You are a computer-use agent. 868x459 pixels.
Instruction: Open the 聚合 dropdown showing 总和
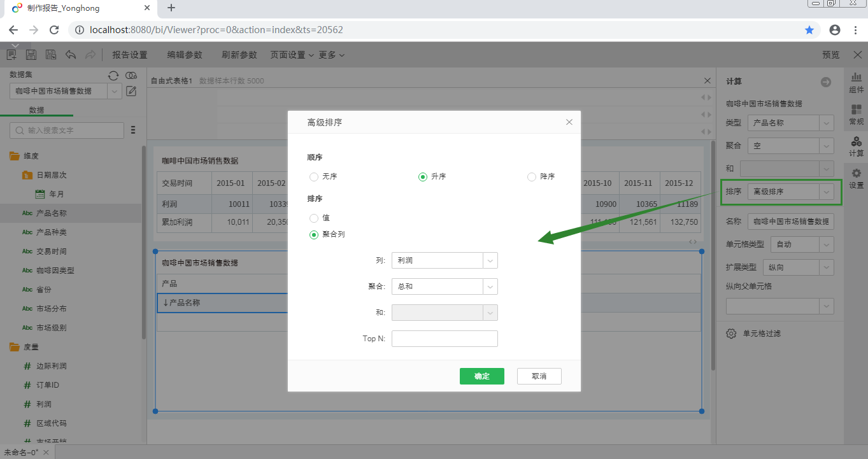[x=445, y=286]
